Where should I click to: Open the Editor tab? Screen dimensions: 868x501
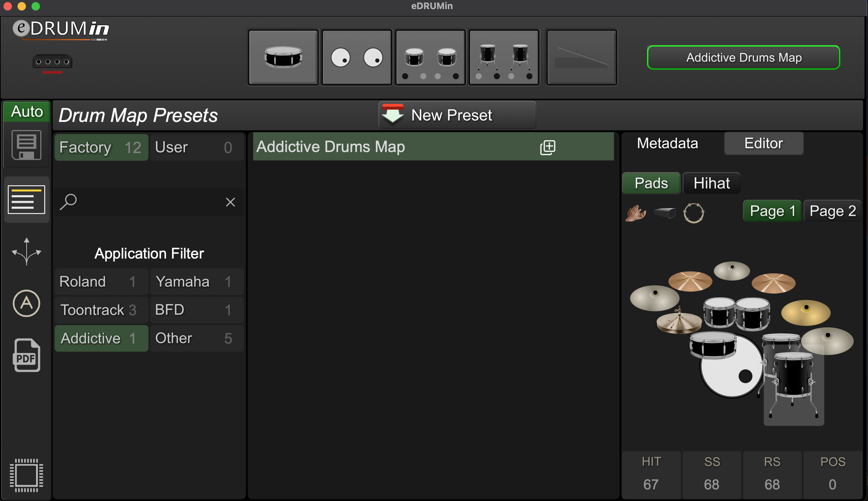coord(764,143)
